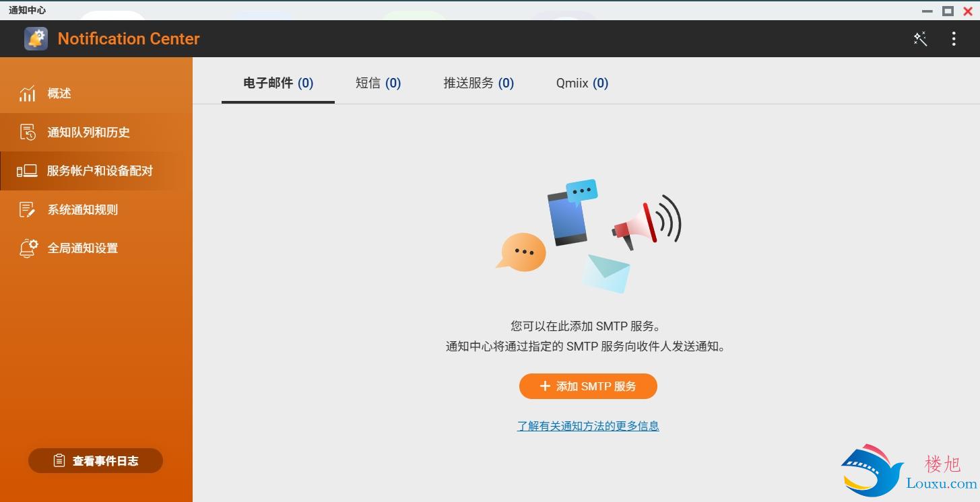Select 通知队列和历史 in the sidebar

pyautogui.click(x=96, y=133)
